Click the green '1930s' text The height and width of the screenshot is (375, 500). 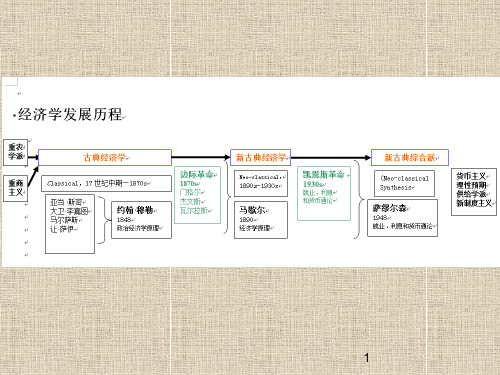pyautogui.click(x=312, y=184)
